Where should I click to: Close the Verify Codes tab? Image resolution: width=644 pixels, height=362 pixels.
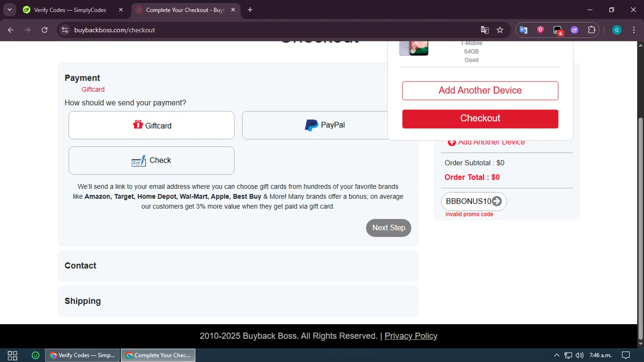pos(121,10)
